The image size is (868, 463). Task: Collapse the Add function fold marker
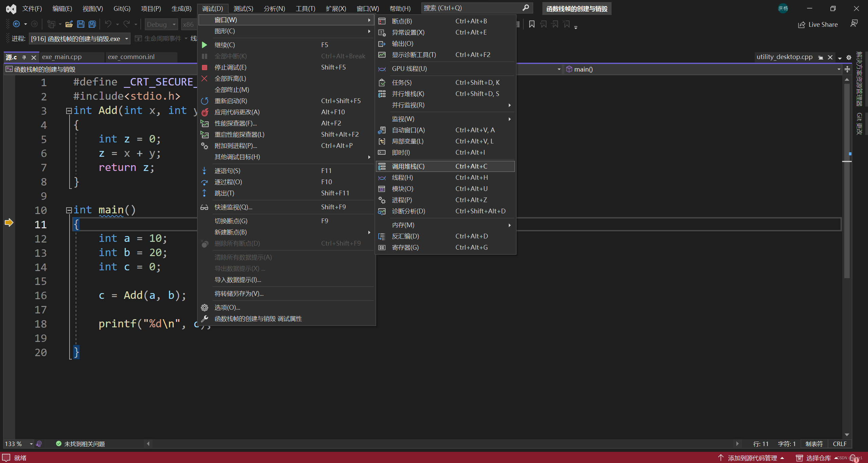click(x=69, y=111)
